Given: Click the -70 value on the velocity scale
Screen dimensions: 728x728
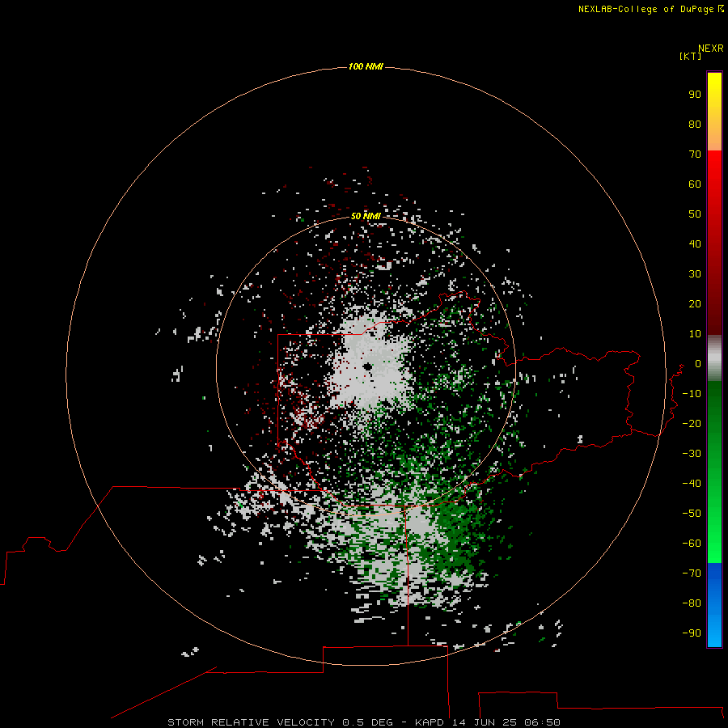Looking at the screenshot, I should (692, 574).
